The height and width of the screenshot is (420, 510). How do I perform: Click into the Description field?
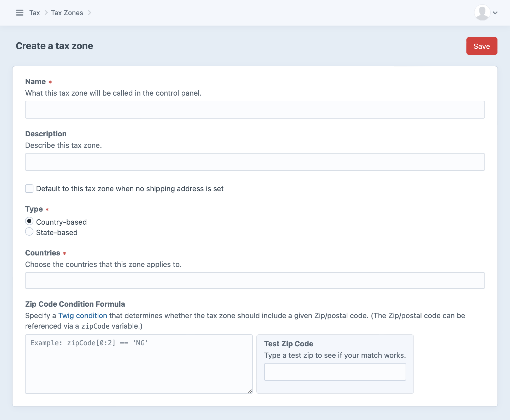[255, 162]
